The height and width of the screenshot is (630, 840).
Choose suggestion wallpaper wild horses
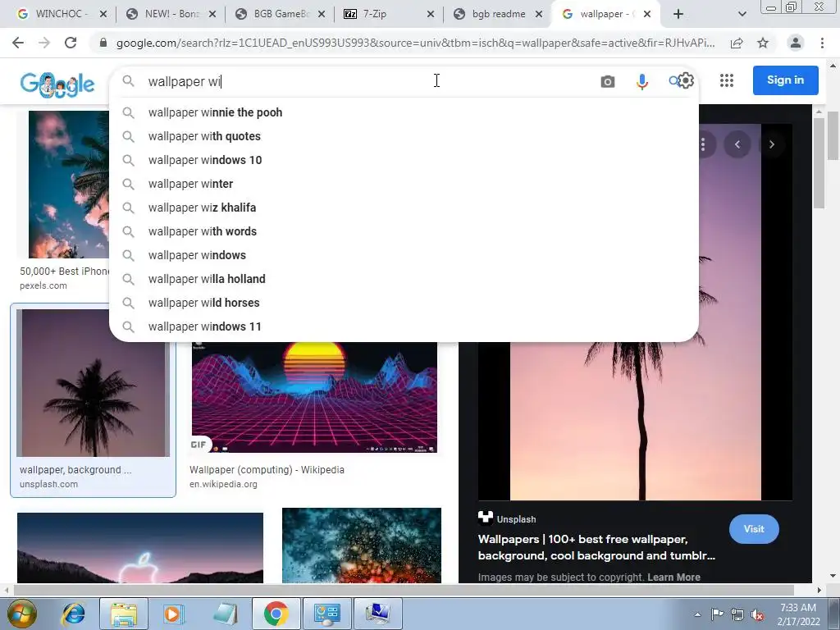click(x=404, y=303)
